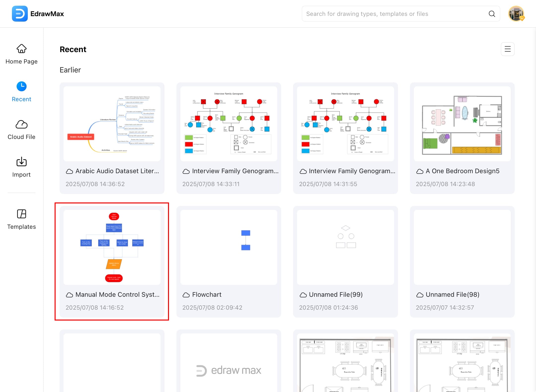Screen dimensions: 536x392
Task: Open Interview Family Genogram dated 14:31:55
Action: click(345, 124)
